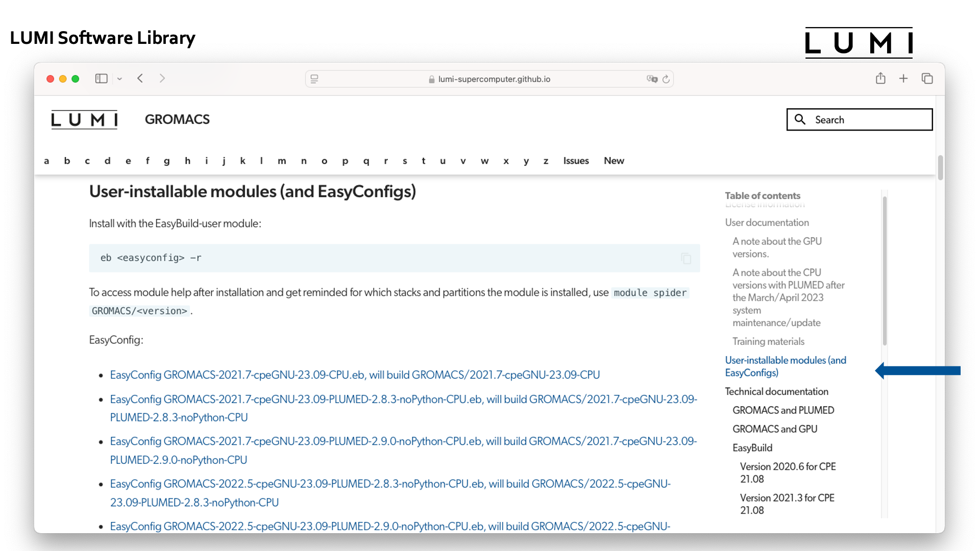Select the 'New' menu item
The width and height of the screenshot is (980, 551).
(614, 160)
